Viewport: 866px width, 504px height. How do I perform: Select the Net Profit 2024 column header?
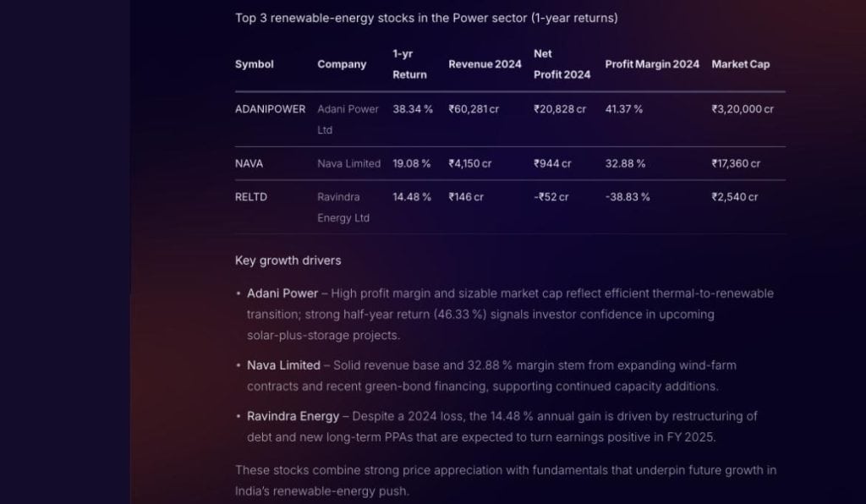tap(562, 64)
